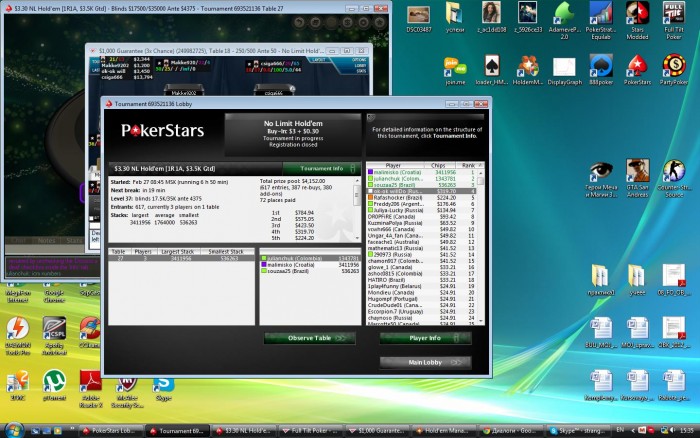Launch Full Tilt Poker desktop shortcut
Image resolution: width=700 pixels, height=438 pixels.
click(674, 21)
